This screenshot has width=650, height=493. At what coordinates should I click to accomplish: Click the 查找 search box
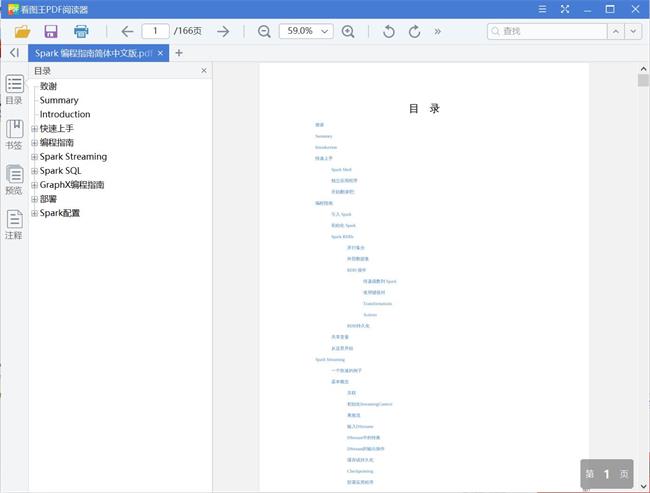coord(547,31)
